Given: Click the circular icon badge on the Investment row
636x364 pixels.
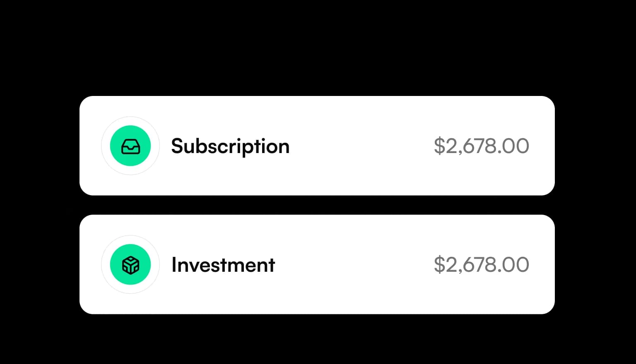Looking at the screenshot, I should 130,264.
